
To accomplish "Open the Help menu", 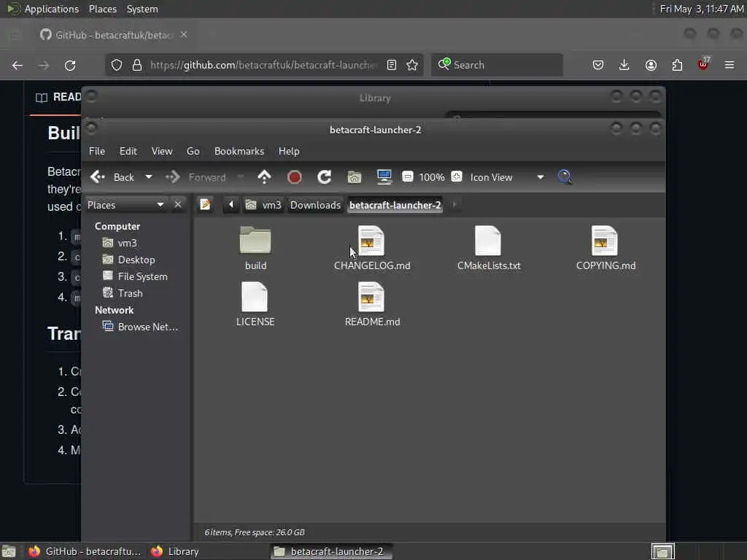I will pos(289,151).
